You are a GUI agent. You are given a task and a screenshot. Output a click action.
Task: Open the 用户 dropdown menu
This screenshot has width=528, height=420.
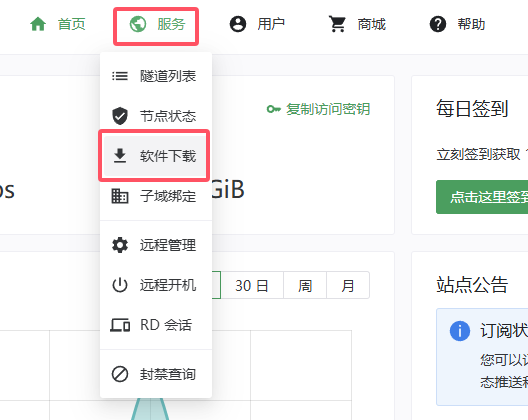[258, 24]
